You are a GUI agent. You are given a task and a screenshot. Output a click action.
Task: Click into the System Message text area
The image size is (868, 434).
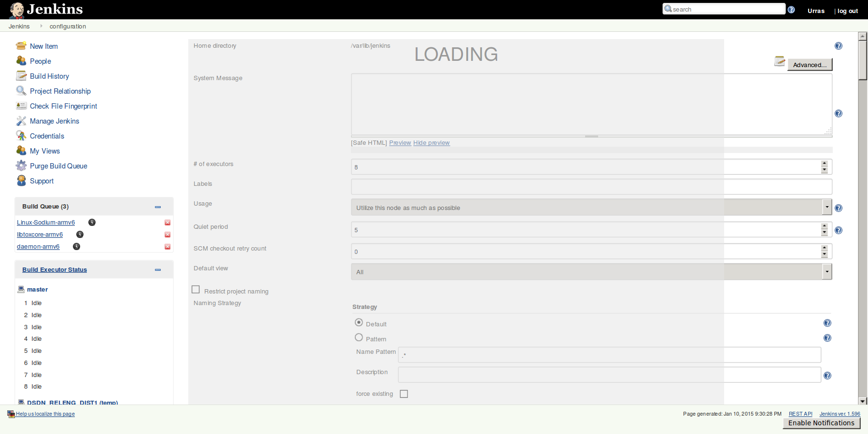coord(591,104)
